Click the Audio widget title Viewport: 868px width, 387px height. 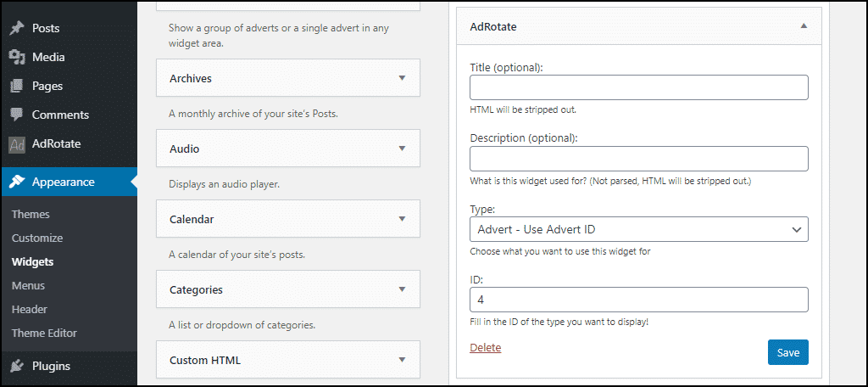[x=184, y=149]
